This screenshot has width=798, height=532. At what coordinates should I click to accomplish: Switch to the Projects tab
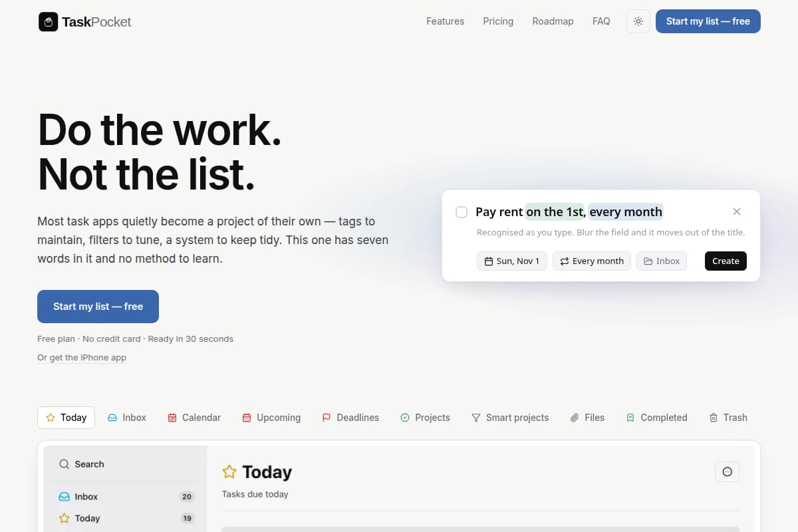[425, 418]
